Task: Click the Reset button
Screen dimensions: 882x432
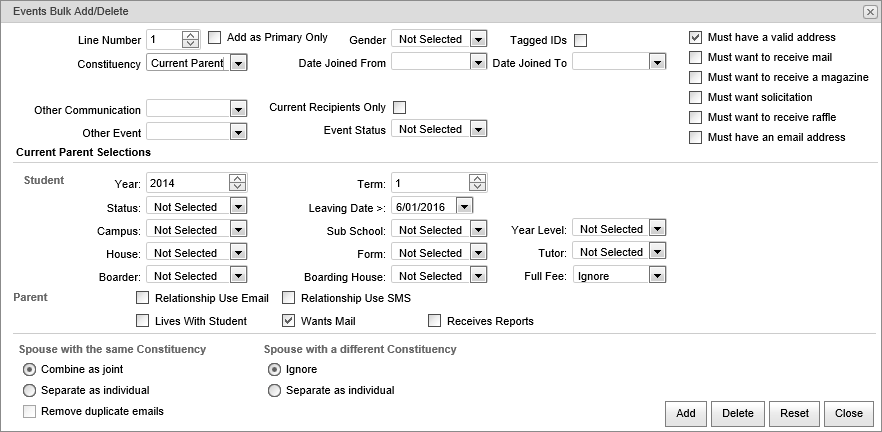Action: 794,413
